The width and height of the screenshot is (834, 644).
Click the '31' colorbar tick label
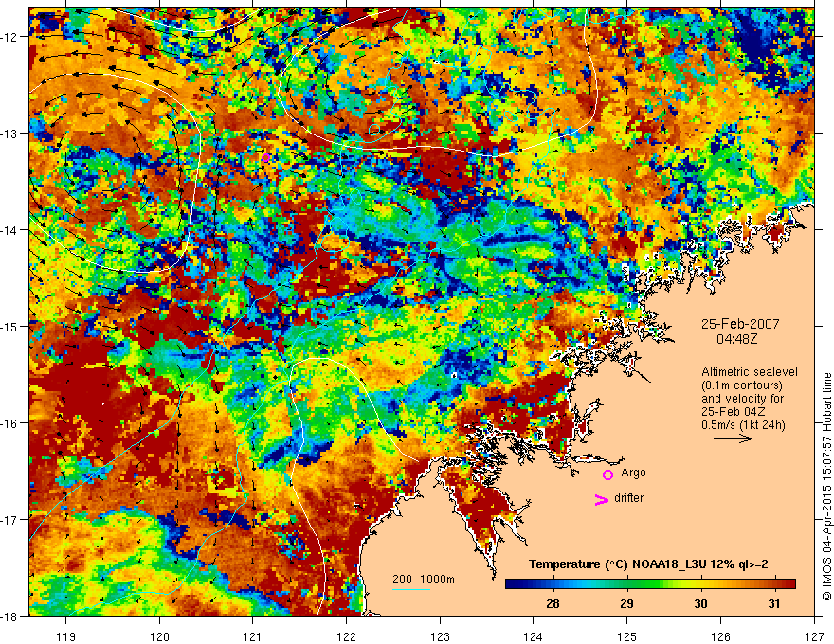click(774, 603)
